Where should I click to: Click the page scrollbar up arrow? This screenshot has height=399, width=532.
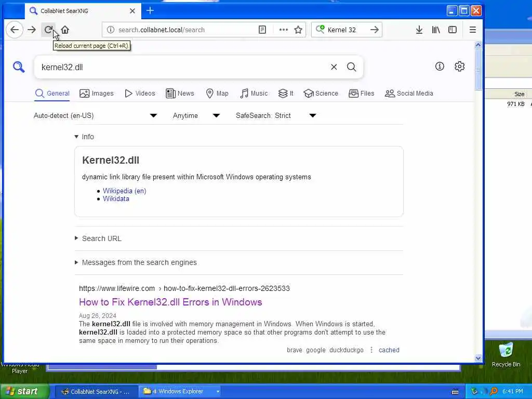[x=478, y=45]
